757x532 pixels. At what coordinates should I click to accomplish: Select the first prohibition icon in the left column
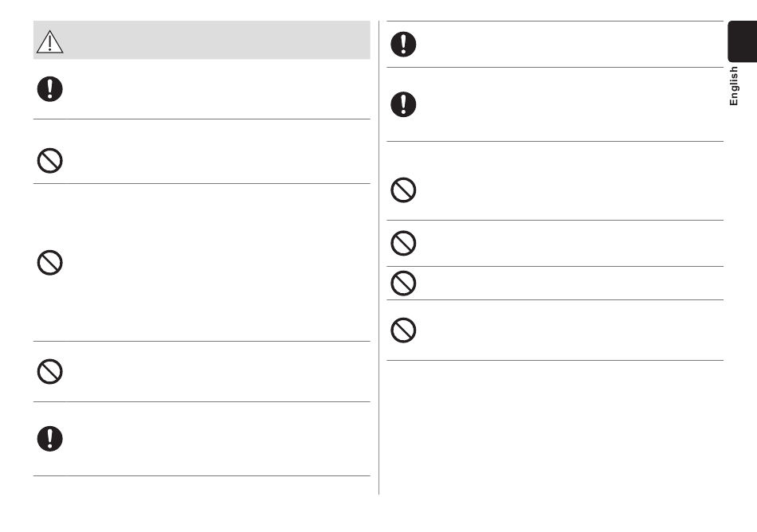click(49, 161)
